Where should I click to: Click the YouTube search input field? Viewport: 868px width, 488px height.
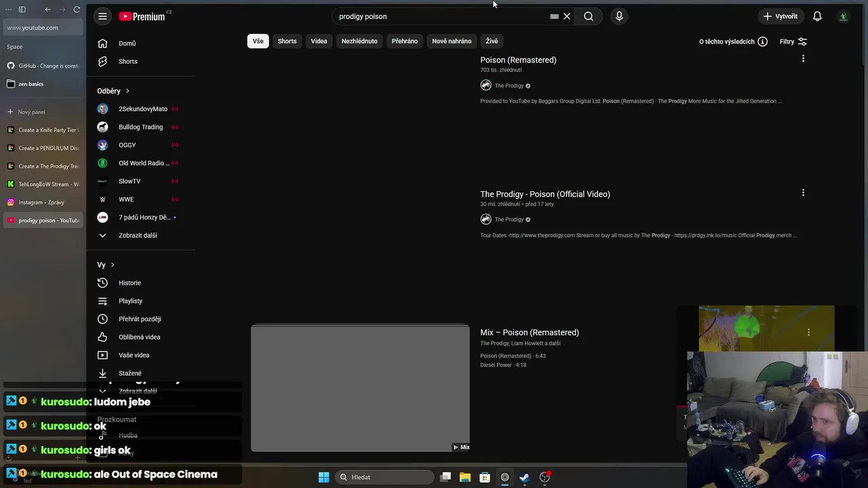441,16
